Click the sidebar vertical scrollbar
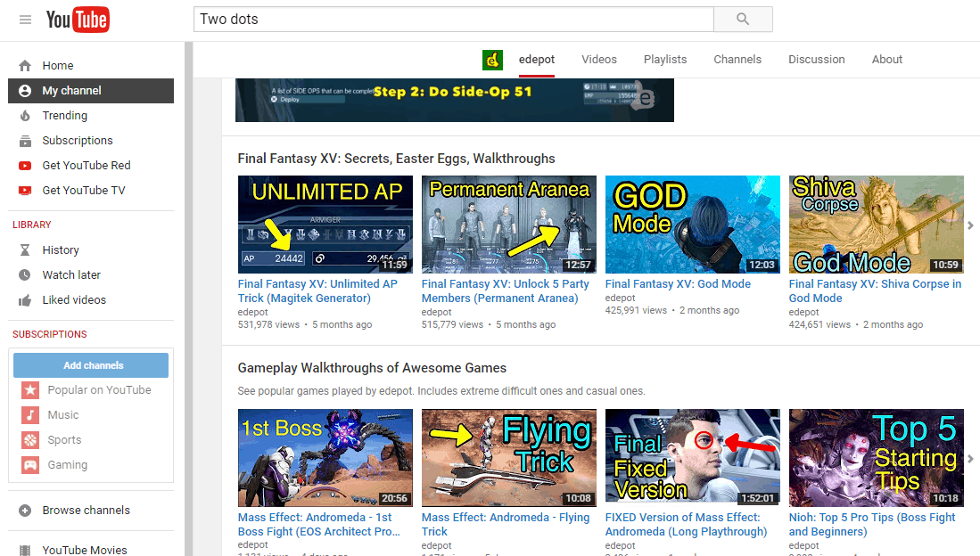980x556 pixels. 189,298
